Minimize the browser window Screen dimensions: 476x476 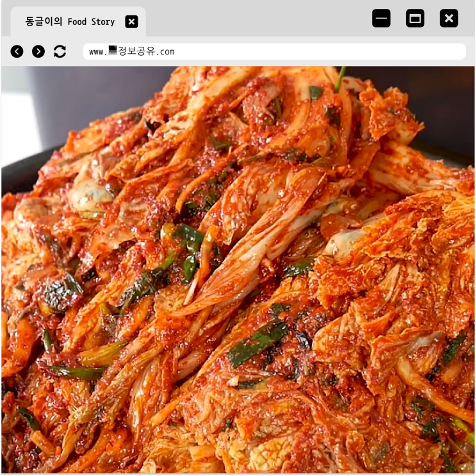pyautogui.click(x=381, y=18)
